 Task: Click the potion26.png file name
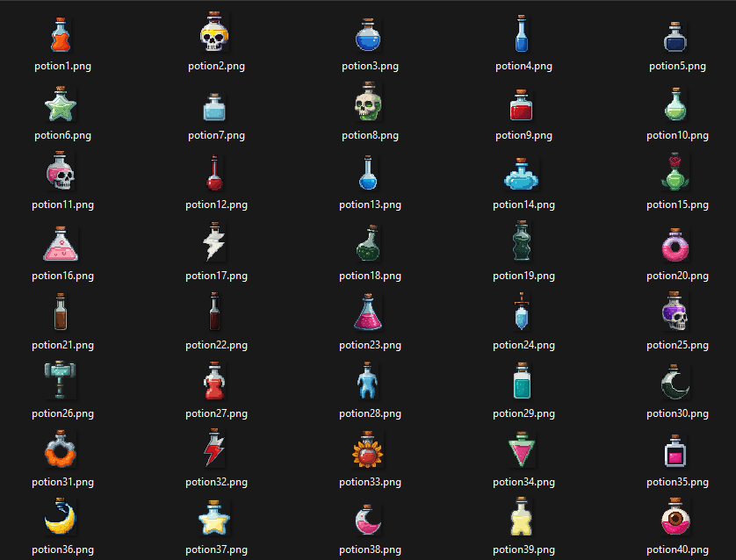coord(62,414)
